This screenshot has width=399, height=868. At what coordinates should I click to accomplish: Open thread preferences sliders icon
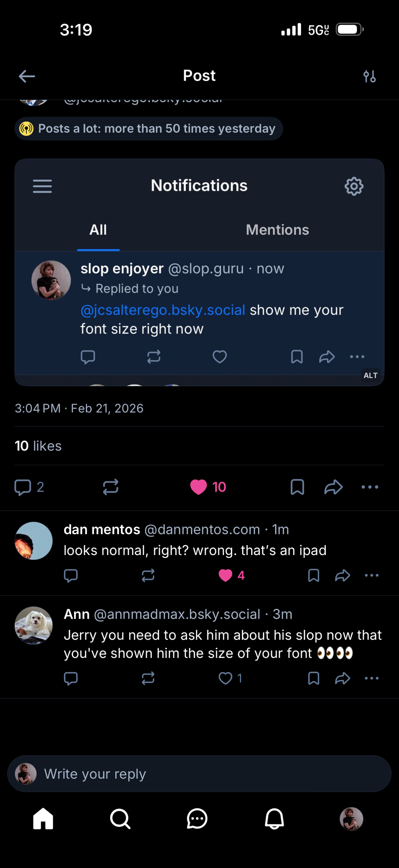pos(370,76)
